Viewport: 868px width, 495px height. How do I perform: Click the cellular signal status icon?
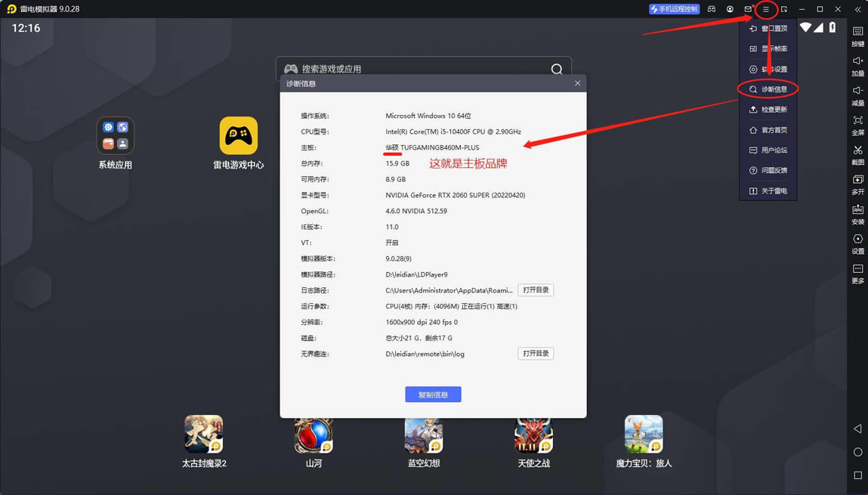coord(818,27)
